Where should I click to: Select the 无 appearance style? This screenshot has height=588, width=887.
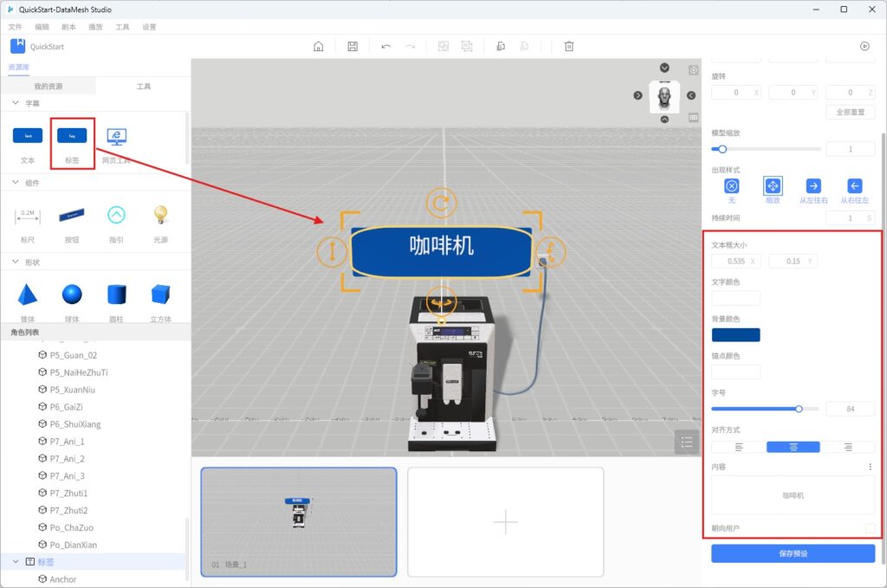click(x=732, y=186)
